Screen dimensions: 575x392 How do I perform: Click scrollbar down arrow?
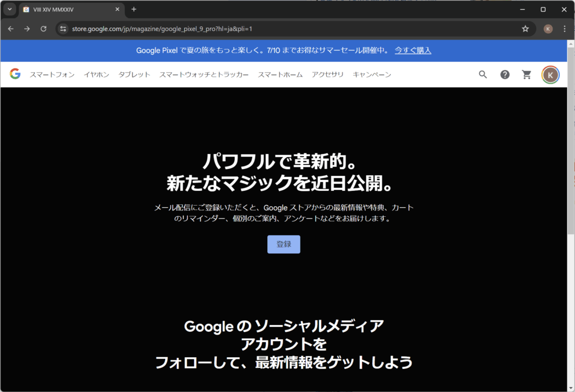tap(571, 388)
